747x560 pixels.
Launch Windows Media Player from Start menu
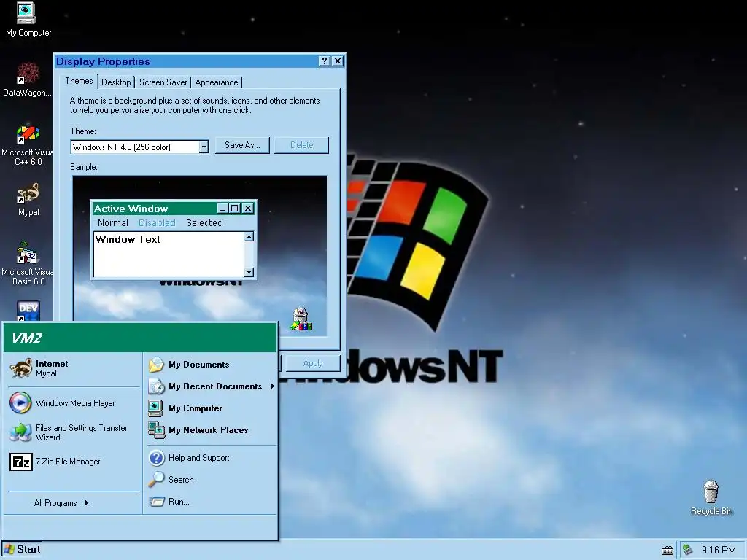pos(73,402)
